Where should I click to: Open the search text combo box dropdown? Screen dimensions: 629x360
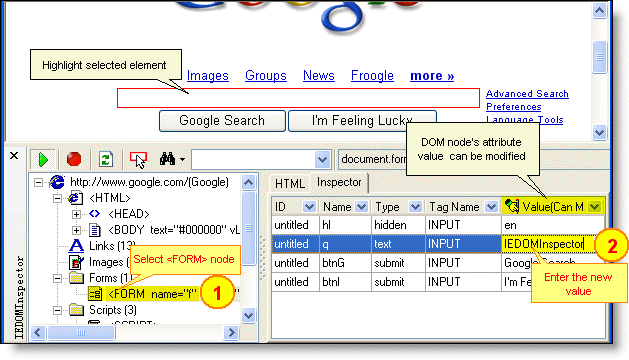tap(322, 160)
